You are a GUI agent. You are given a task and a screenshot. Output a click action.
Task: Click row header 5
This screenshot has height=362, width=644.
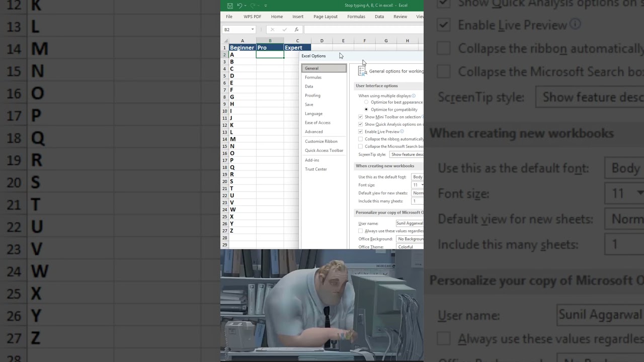[225, 76]
